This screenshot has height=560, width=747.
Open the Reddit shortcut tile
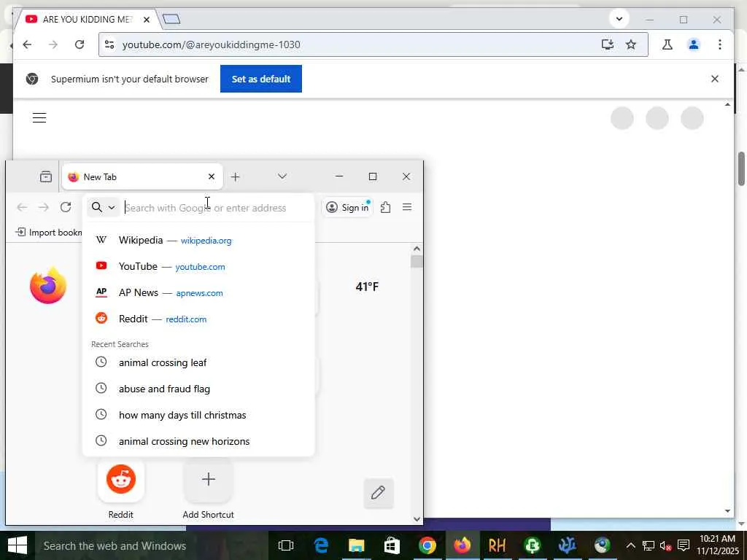[x=121, y=488]
